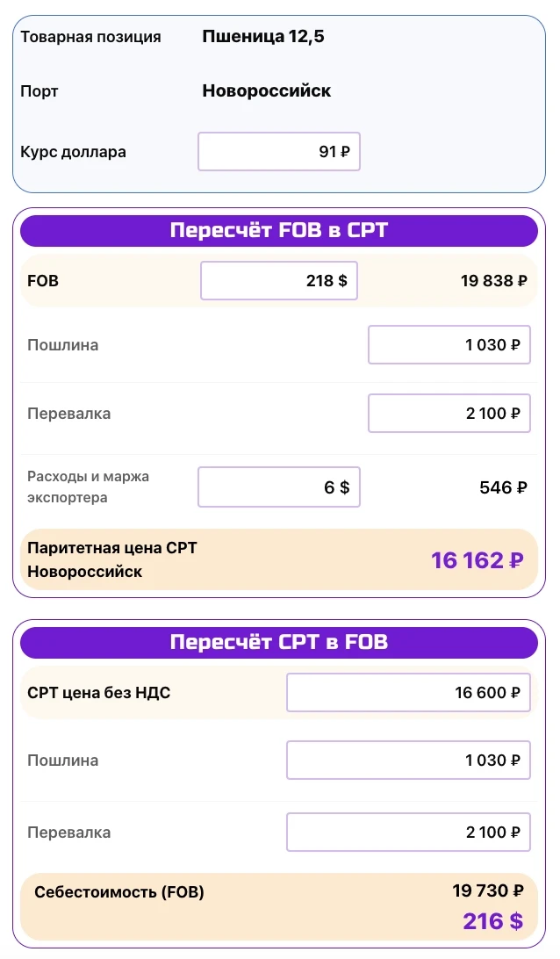This screenshot has height=959, width=560.
Task: Click the Курс доллара input field
Action: click(x=278, y=152)
